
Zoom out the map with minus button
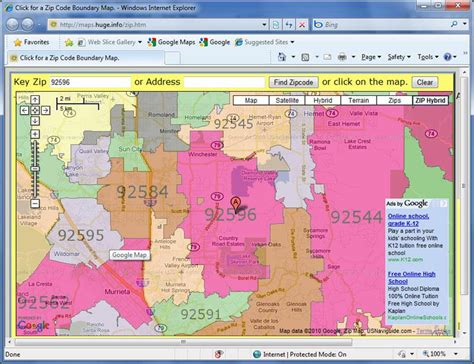coord(35,203)
